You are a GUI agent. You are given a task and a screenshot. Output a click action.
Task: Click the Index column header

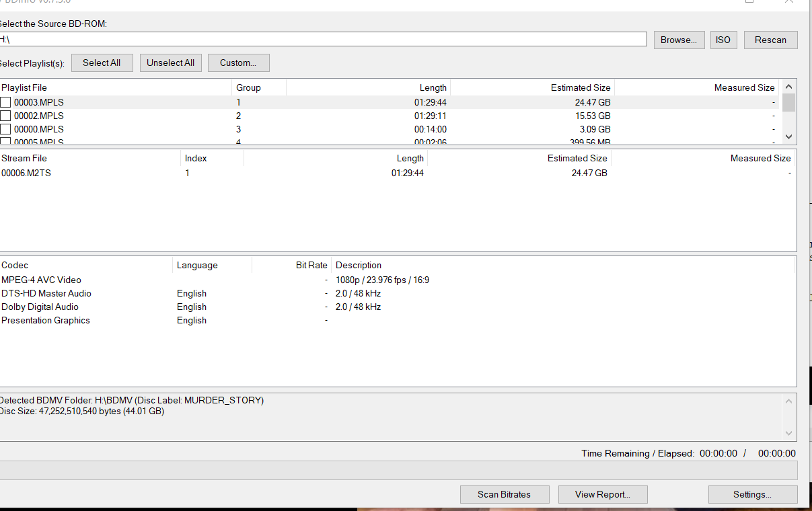213,158
